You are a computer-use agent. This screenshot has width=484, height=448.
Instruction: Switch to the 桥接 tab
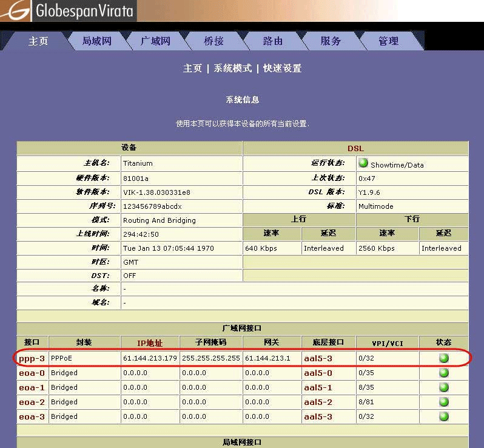point(213,41)
